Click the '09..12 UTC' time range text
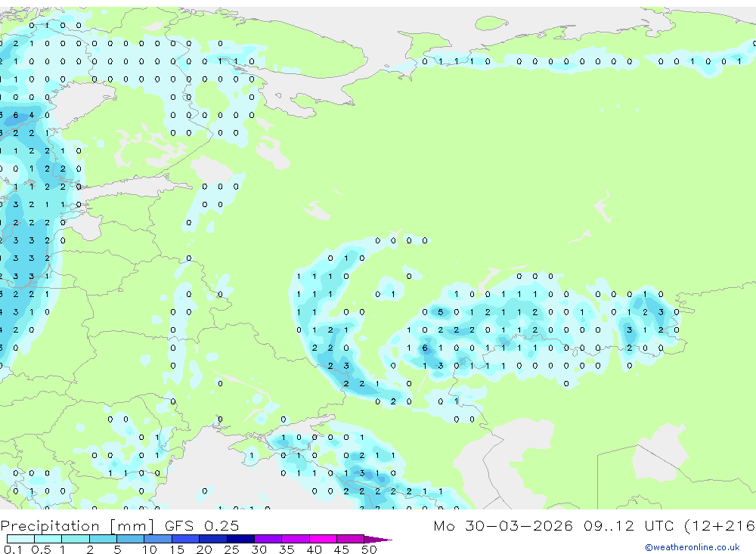 (x=629, y=525)
